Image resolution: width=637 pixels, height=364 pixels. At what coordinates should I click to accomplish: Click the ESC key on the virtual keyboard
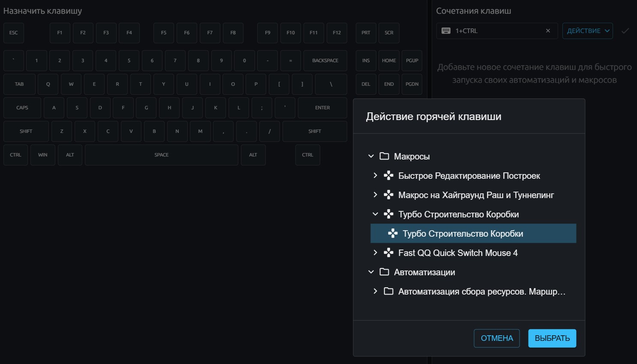point(14,33)
